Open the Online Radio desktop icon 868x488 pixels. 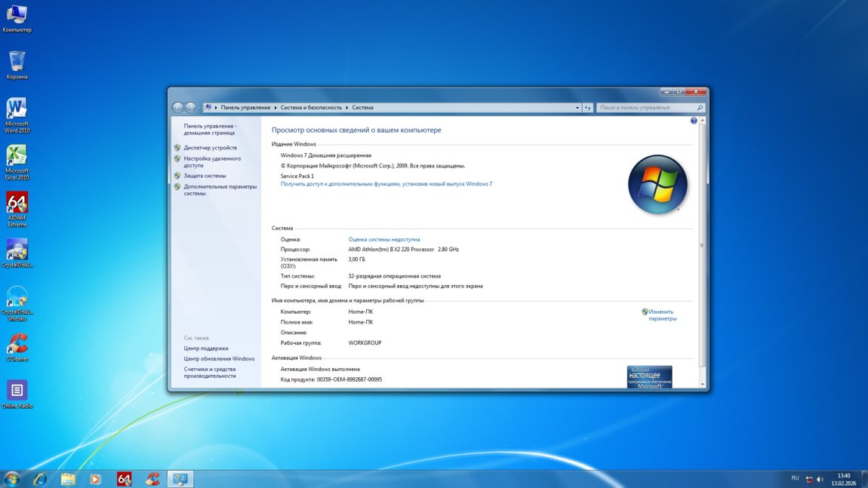pos(17,391)
